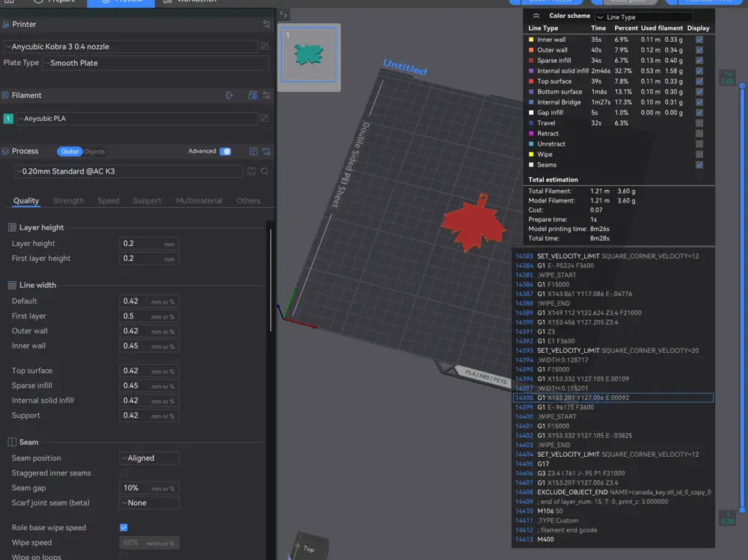Switch to the Strength tab
This screenshot has width=748, height=560.
(x=68, y=201)
